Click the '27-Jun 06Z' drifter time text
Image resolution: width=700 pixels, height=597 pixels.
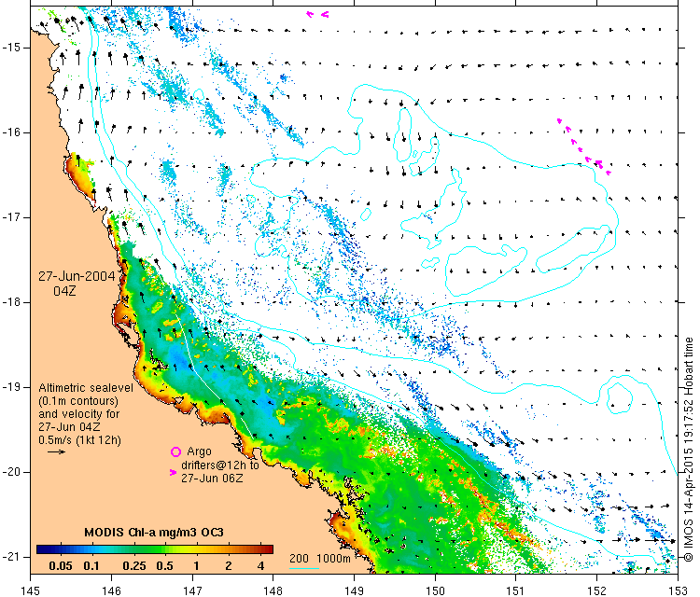[212, 478]
